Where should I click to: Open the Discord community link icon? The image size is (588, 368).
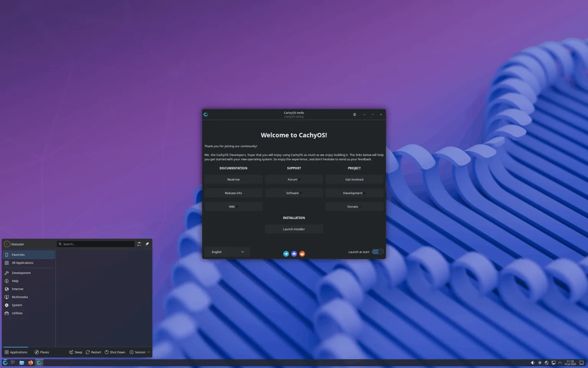pyautogui.click(x=294, y=253)
